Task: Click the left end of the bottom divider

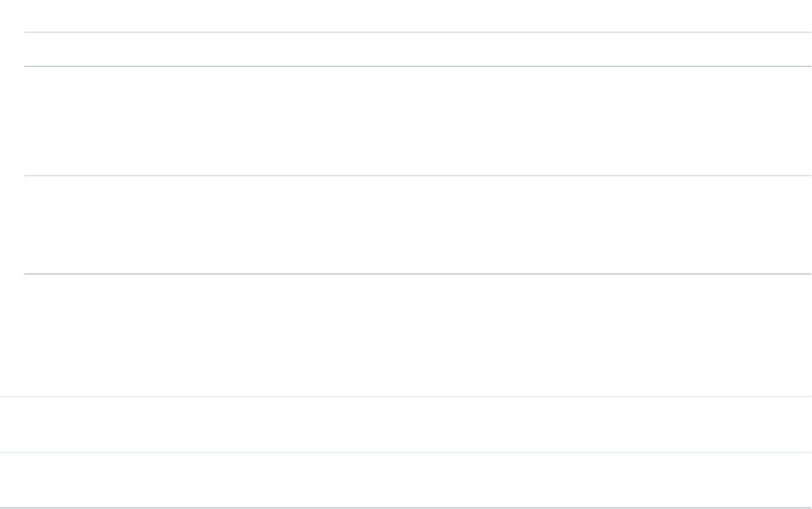Action: pos(3,508)
